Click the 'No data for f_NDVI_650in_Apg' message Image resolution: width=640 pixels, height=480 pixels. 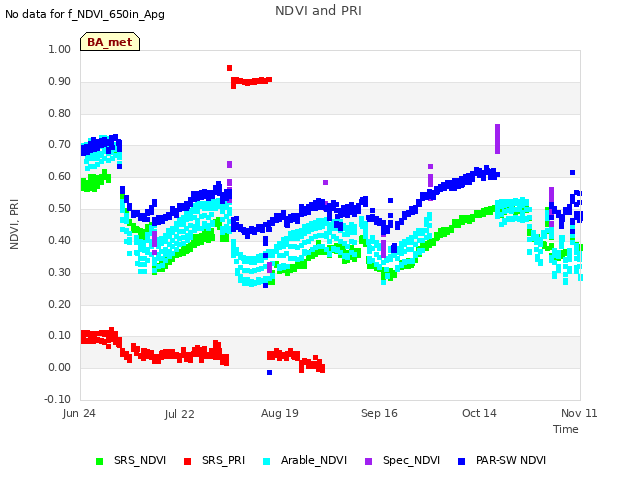click(85, 15)
